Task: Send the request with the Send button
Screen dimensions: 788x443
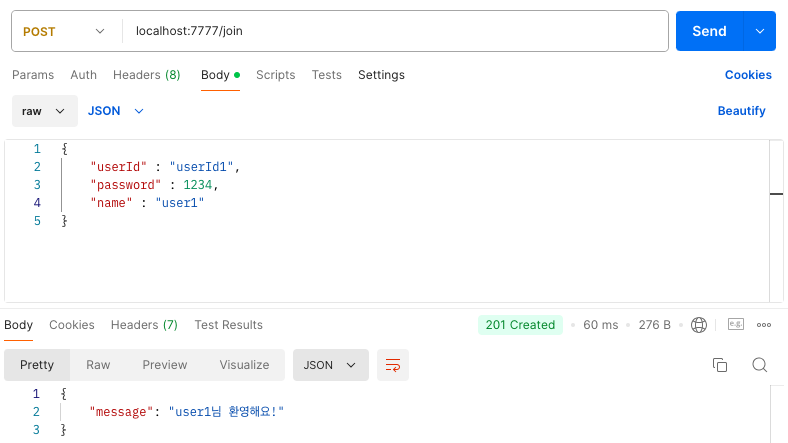Action: [x=709, y=31]
